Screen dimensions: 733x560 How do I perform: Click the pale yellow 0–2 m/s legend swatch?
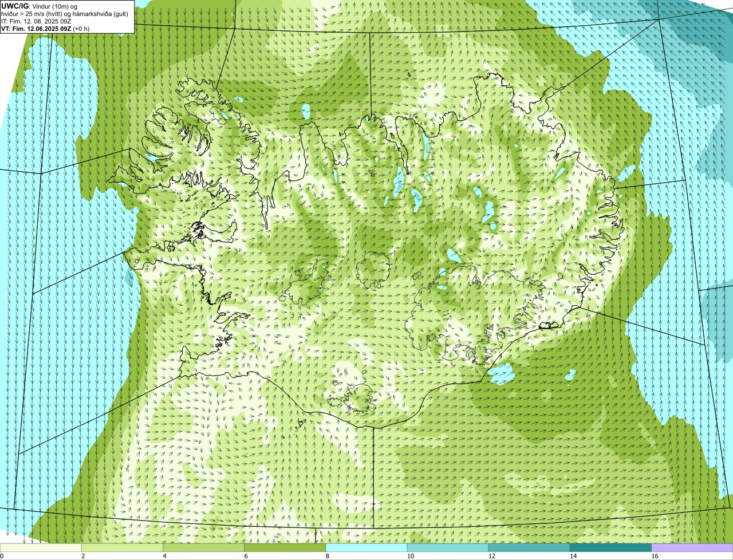[41, 548]
